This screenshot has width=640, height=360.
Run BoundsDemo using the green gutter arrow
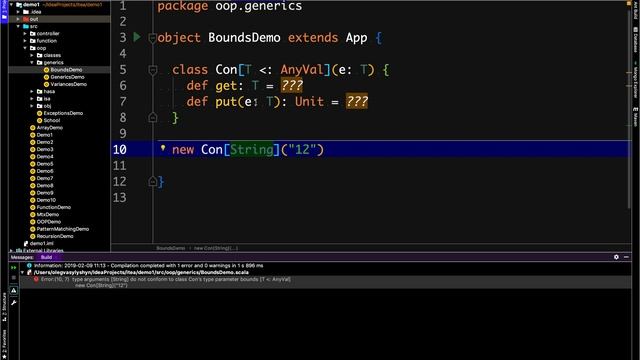click(137, 37)
